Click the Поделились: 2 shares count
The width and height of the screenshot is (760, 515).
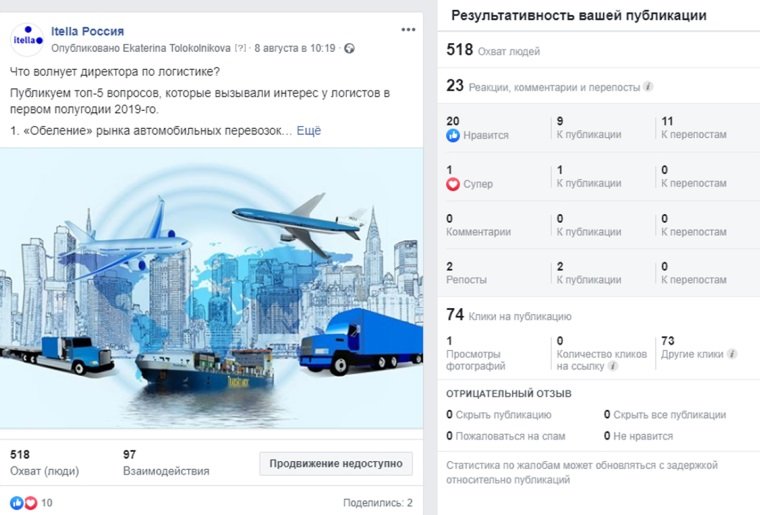point(378,503)
